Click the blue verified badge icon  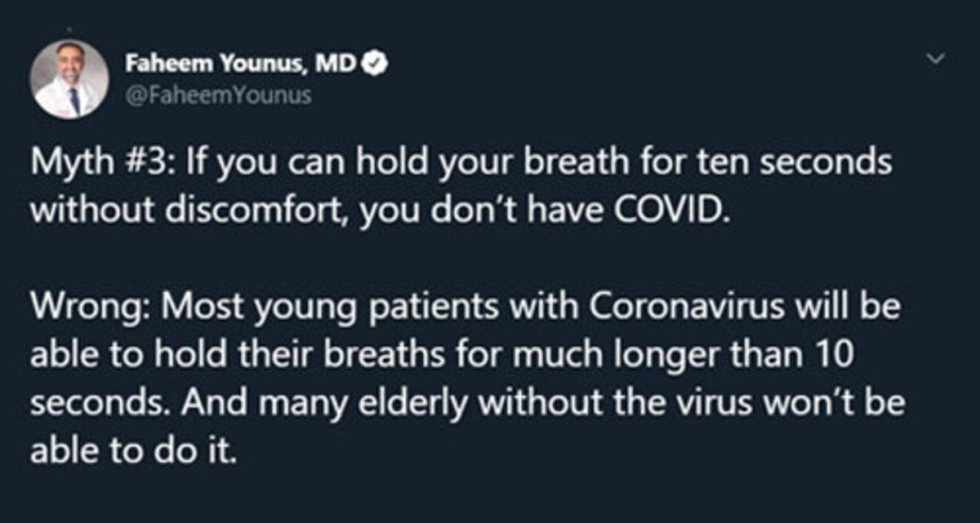(376, 63)
